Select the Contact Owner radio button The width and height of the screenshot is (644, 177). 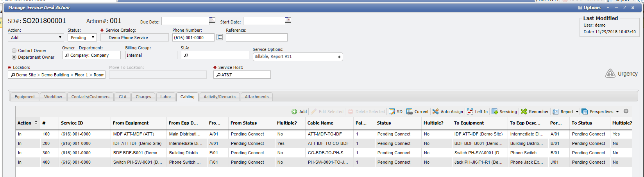point(14,51)
